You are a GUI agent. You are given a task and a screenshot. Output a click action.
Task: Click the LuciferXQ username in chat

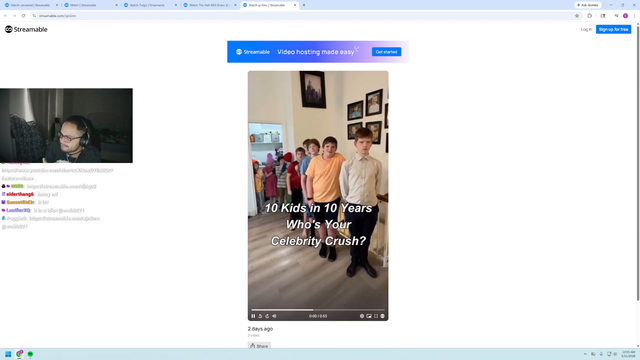18,210
